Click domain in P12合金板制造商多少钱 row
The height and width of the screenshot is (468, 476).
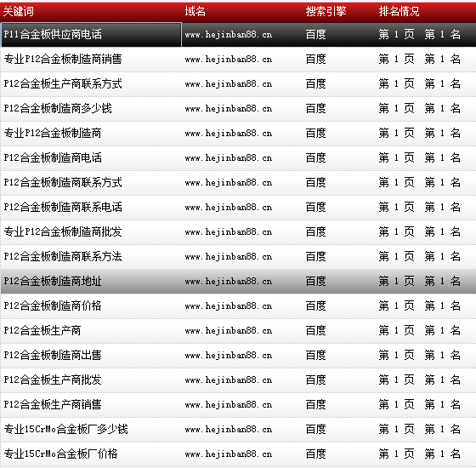[x=229, y=109]
